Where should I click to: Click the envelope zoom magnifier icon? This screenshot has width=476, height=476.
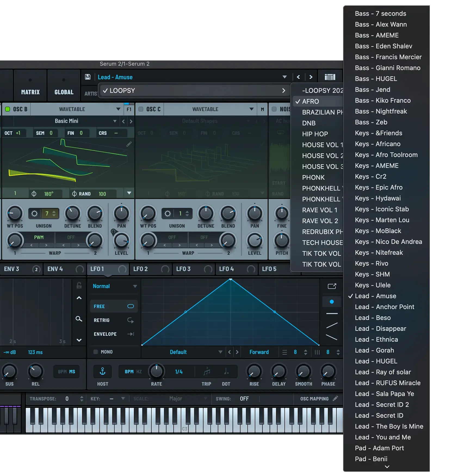coord(79,319)
